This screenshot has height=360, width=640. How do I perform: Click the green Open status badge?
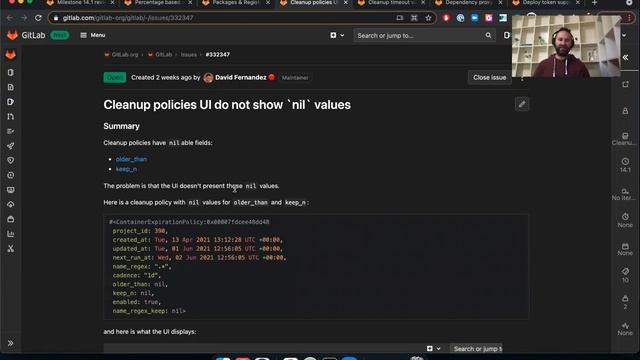tap(115, 78)
